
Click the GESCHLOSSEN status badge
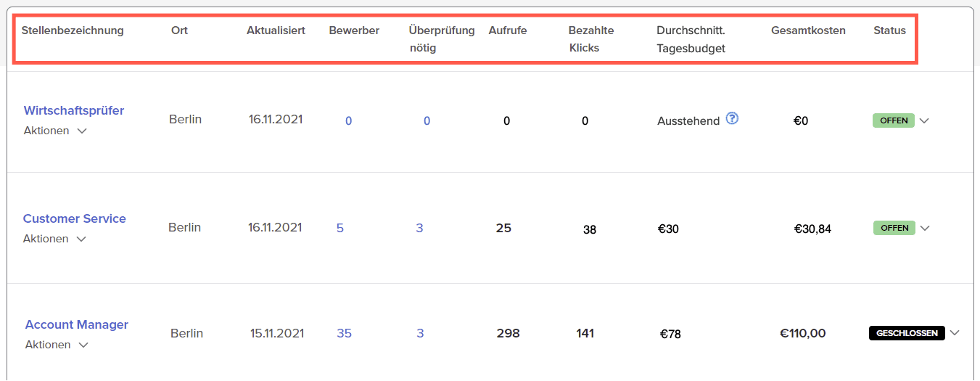[x=907, y=333]
